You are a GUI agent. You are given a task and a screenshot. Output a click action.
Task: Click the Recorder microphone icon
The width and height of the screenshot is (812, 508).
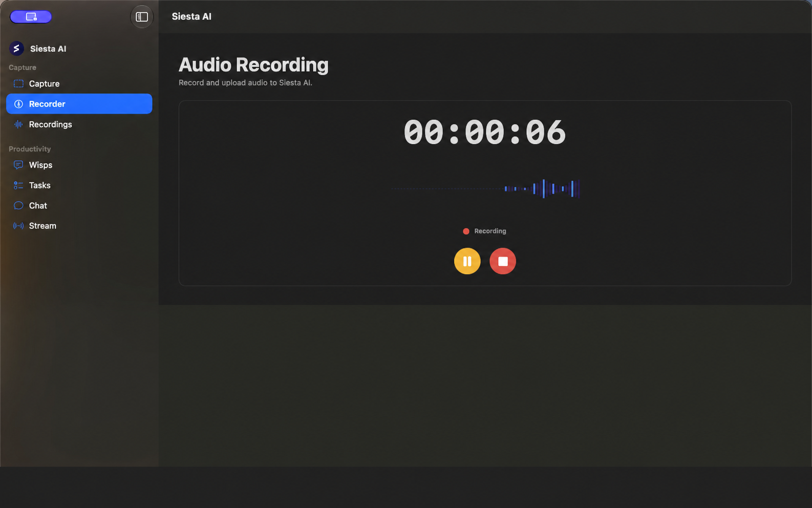pyautogui.click(x=18, y=104)
